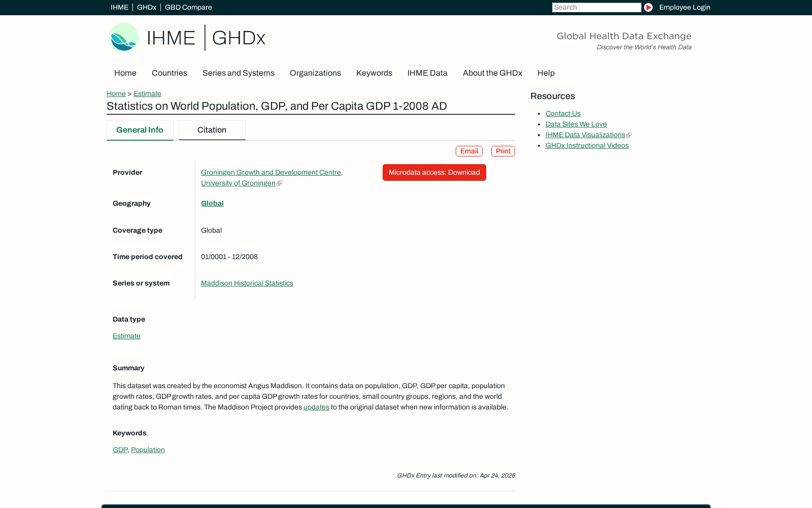Click the GHDx wordmark in header

tap(239, 38)
